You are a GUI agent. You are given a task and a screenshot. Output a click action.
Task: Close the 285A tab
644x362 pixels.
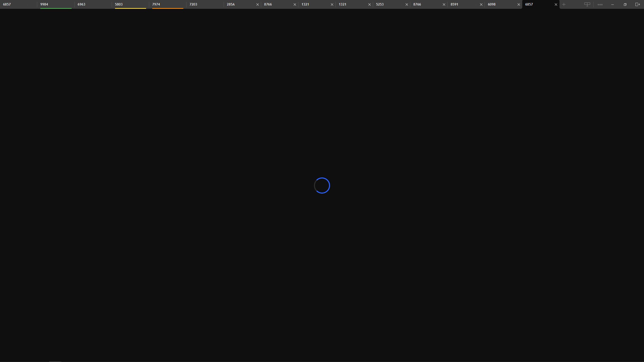click(x=257, y=4)
